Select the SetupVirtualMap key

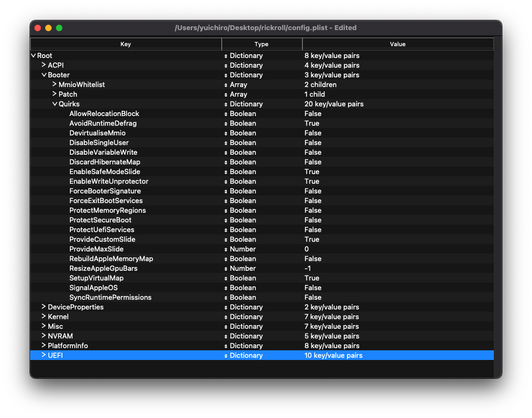click(96, 278)
